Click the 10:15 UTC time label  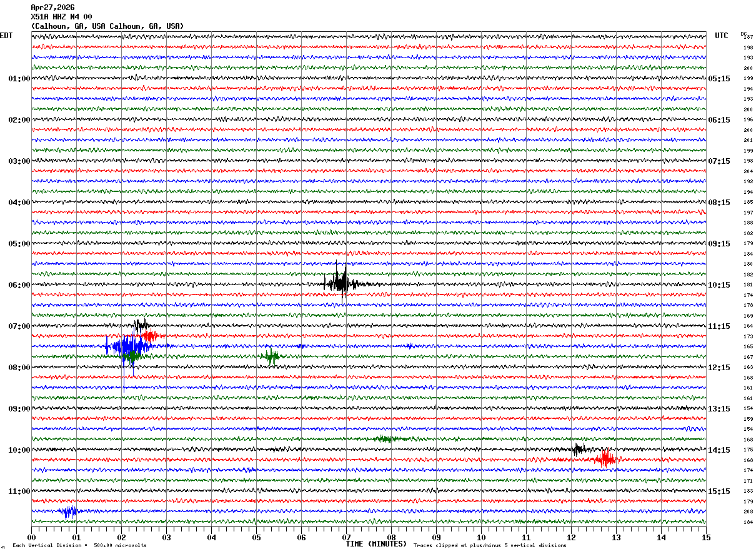pos(719,285)
